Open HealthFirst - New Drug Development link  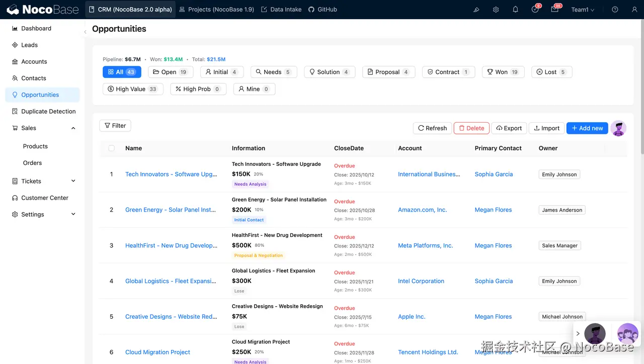pos(172,246)
